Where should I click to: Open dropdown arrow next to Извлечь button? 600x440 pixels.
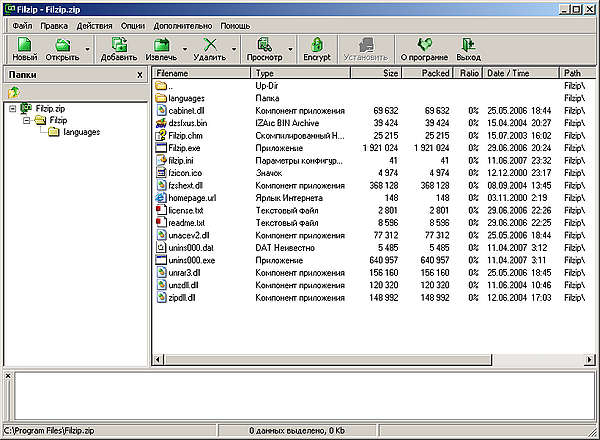pyautogui.click(x=186, y=49)
